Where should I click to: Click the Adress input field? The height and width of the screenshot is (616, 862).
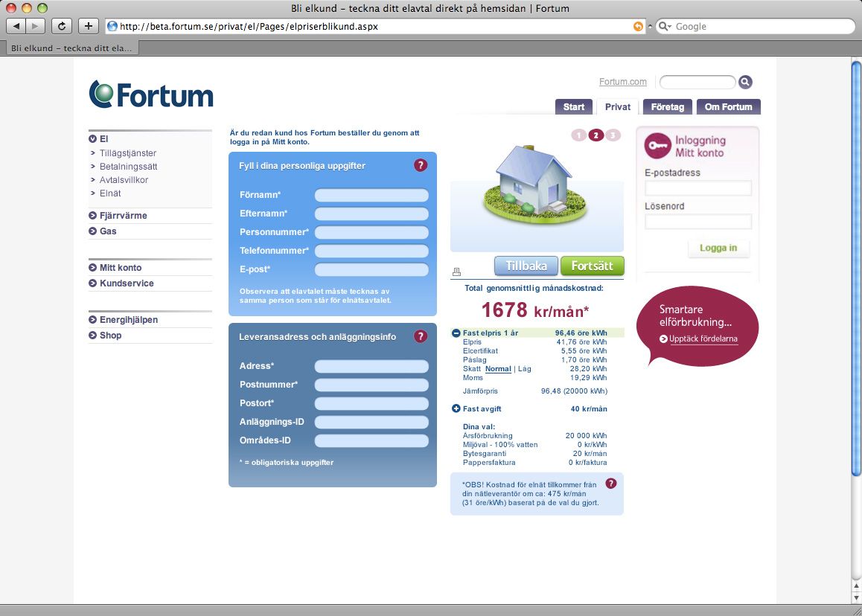coord(371,367)
